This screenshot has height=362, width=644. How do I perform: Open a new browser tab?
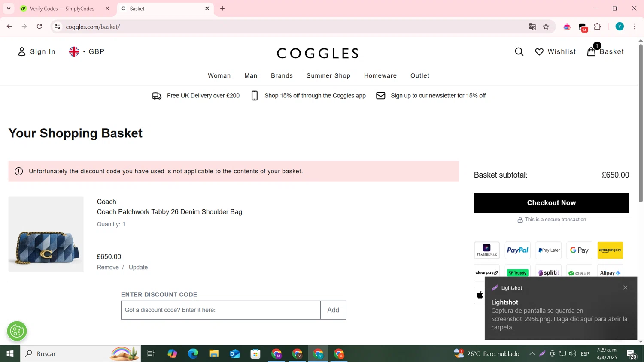click(222, 9)
